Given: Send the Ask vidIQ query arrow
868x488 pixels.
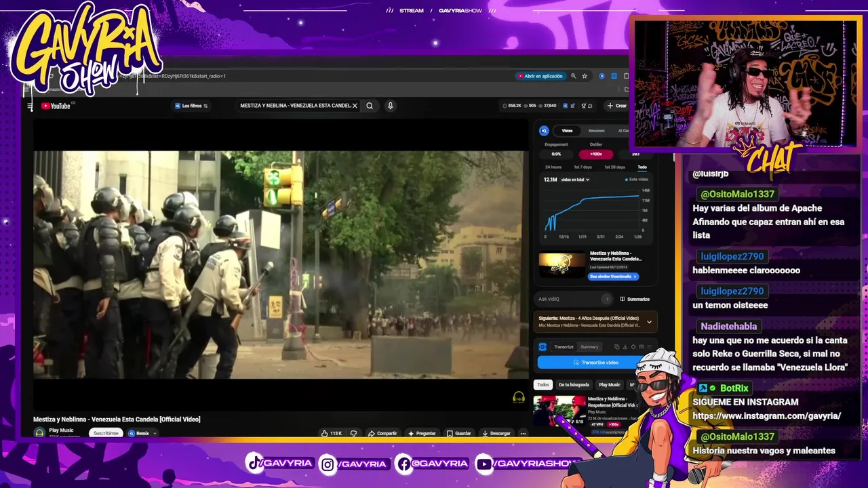Looking at the screenshot, I should click(607, 299).
